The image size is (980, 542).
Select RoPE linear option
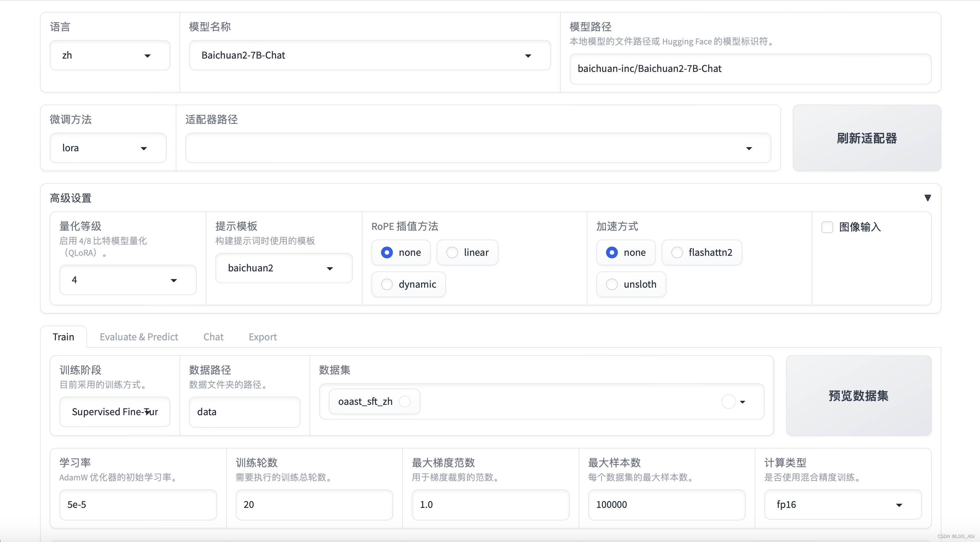[467, 252]
